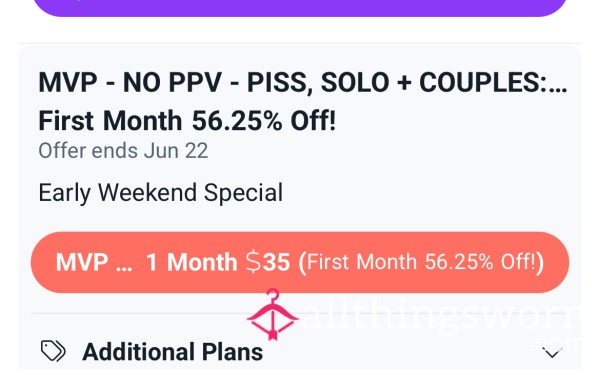
Task: Click the bold First Month 56.25% Off heading
Action: [187, 121]
